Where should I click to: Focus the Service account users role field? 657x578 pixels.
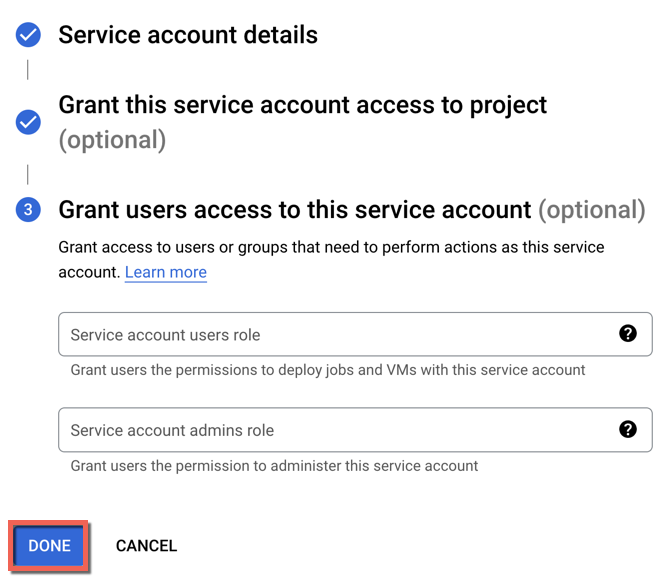tap(355, 334)
